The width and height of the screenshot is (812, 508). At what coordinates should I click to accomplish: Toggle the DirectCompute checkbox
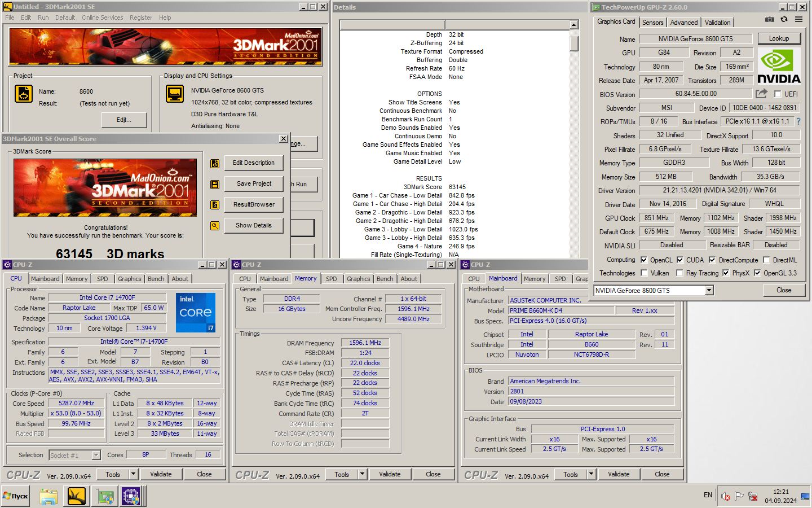pos(712,260)
